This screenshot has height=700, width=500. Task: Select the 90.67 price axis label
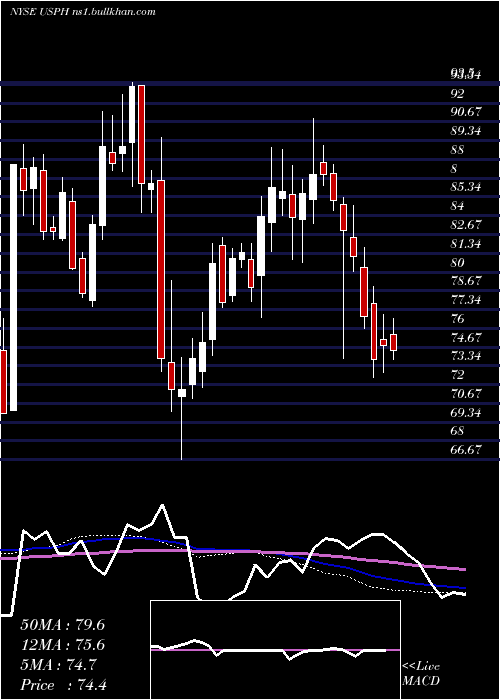pos(465,112)
